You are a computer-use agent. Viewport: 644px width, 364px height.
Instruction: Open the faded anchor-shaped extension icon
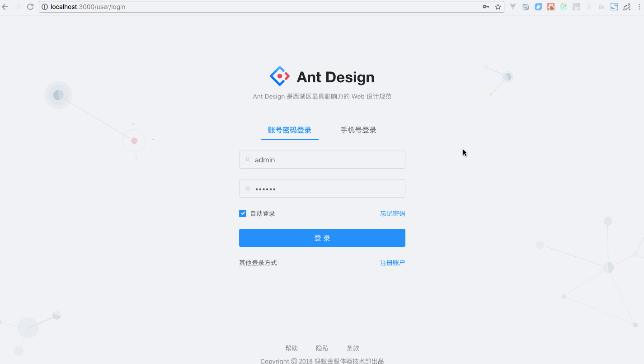589,7
